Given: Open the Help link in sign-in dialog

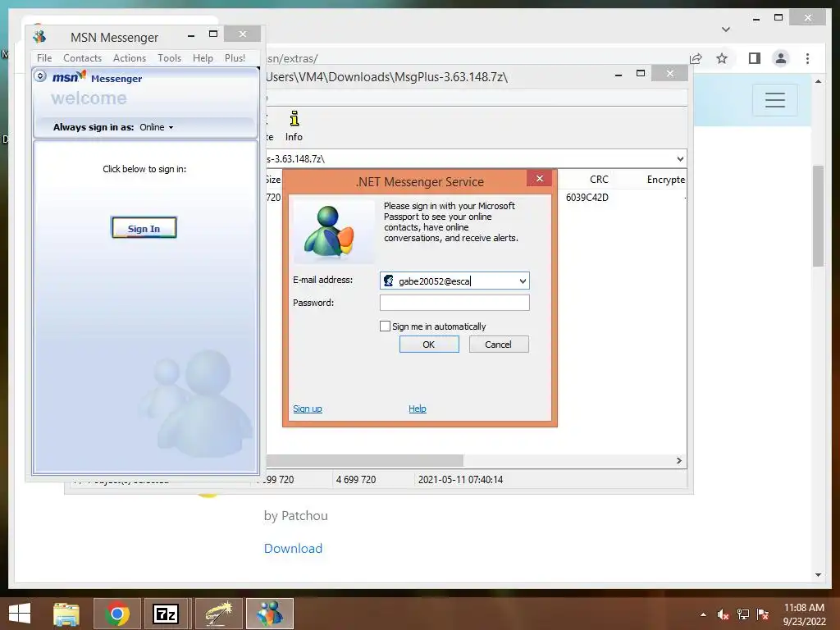Looking at the screenshot, I should [418, 409].
